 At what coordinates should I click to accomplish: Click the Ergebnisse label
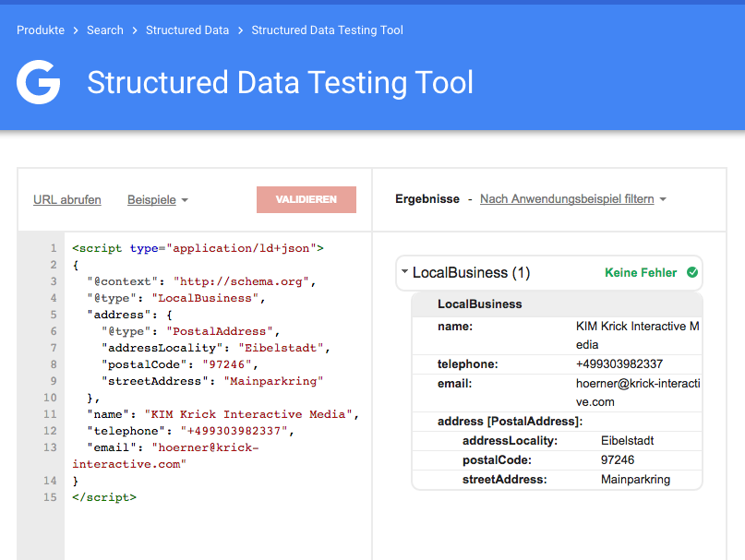tap(427, 199)
